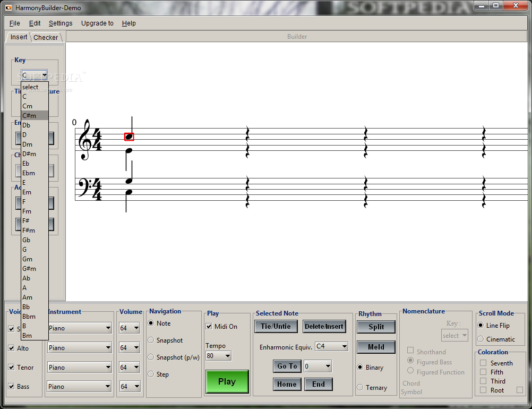Select Ternary rhythm option

[x=361, y=387]
